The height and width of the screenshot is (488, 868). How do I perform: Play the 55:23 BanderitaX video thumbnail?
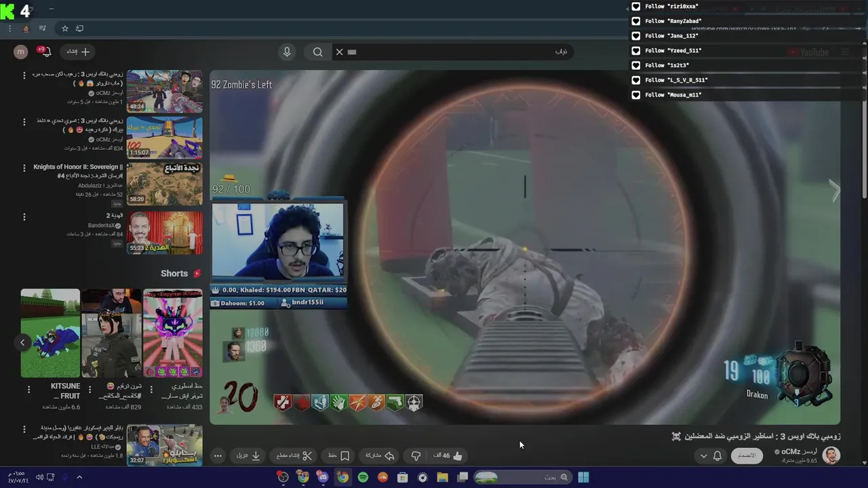[164, 232]
